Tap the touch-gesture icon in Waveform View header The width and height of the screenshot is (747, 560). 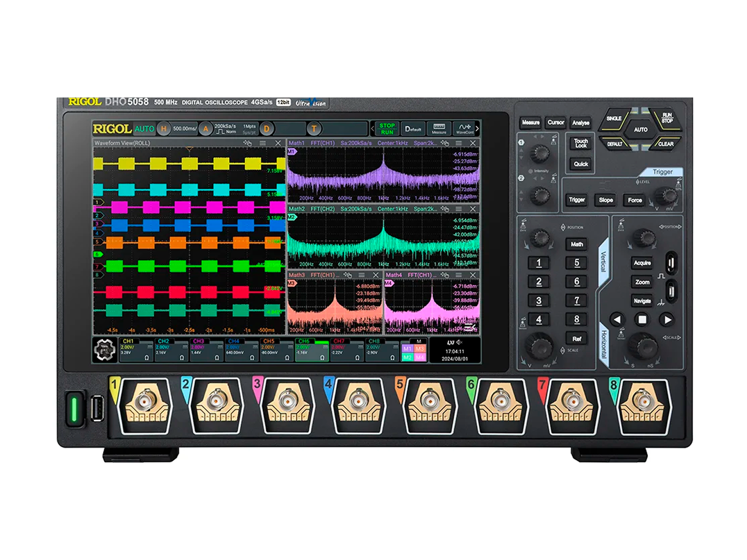point(247,143)
